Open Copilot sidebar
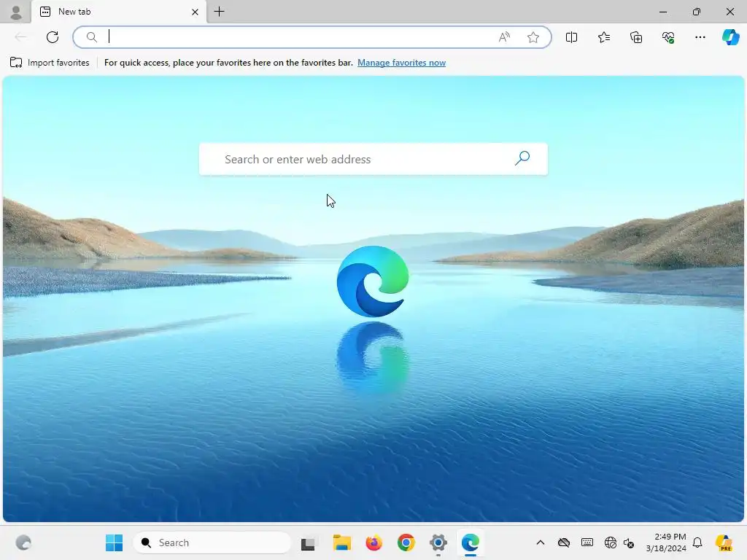This screenshot has width=747, height=560. pyautogui.click(x=730, y=37)
